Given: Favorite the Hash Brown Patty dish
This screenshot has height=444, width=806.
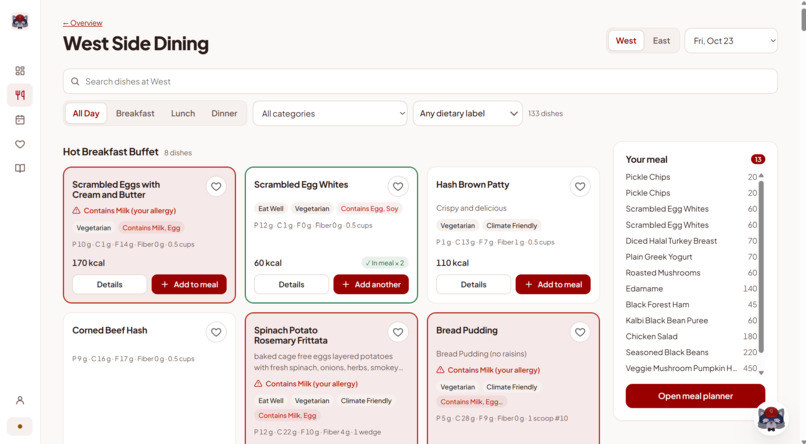Looking at the screenshot, I should [580, 187].
